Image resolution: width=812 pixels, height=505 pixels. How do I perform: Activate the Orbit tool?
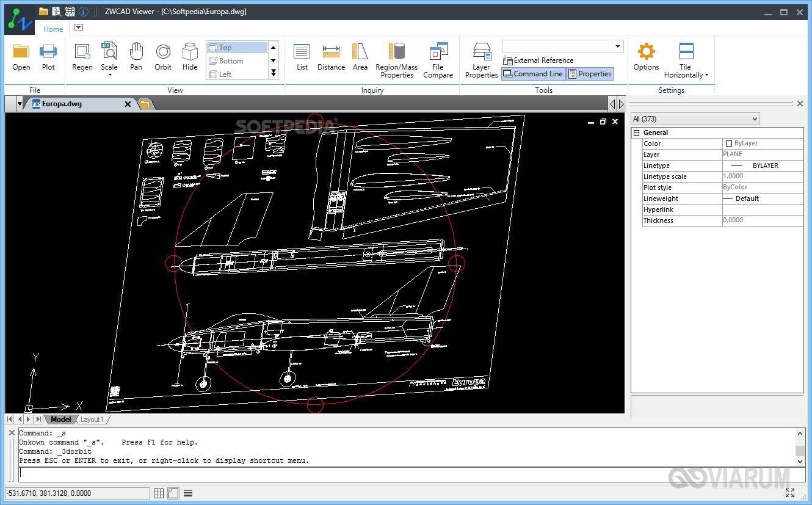(163, 57)
